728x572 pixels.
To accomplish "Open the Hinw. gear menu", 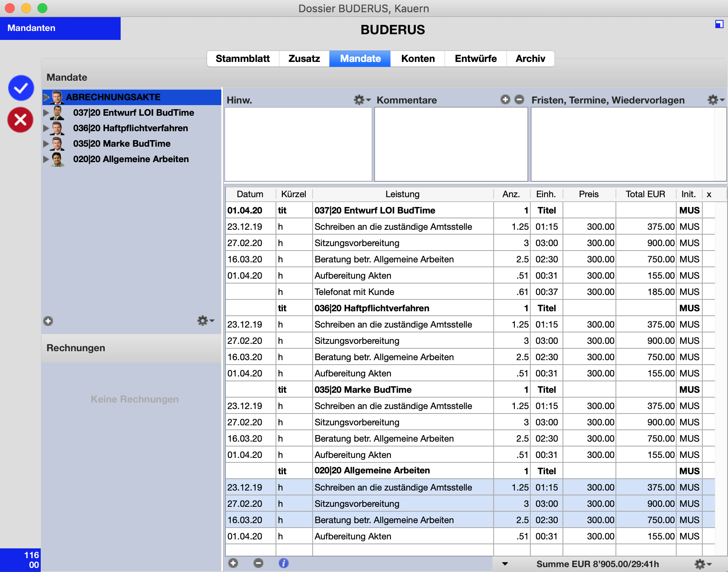I will [x=362, y=100].
